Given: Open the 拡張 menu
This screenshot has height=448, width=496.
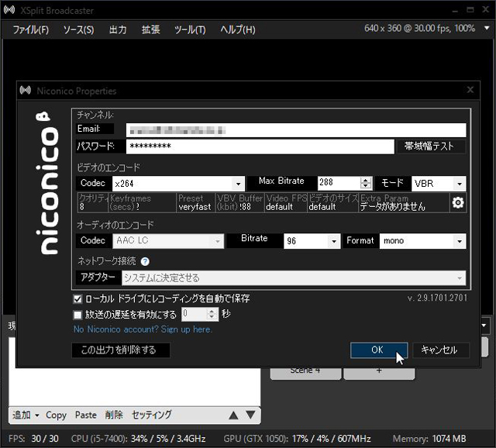Looking at the screenshot, I should click(x=150, y=29).
